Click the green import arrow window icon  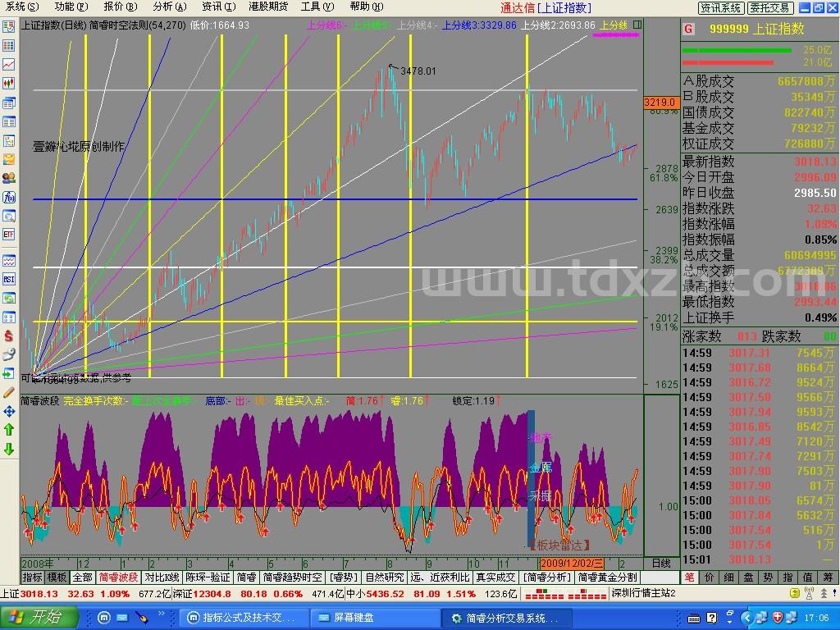point(8,373)
